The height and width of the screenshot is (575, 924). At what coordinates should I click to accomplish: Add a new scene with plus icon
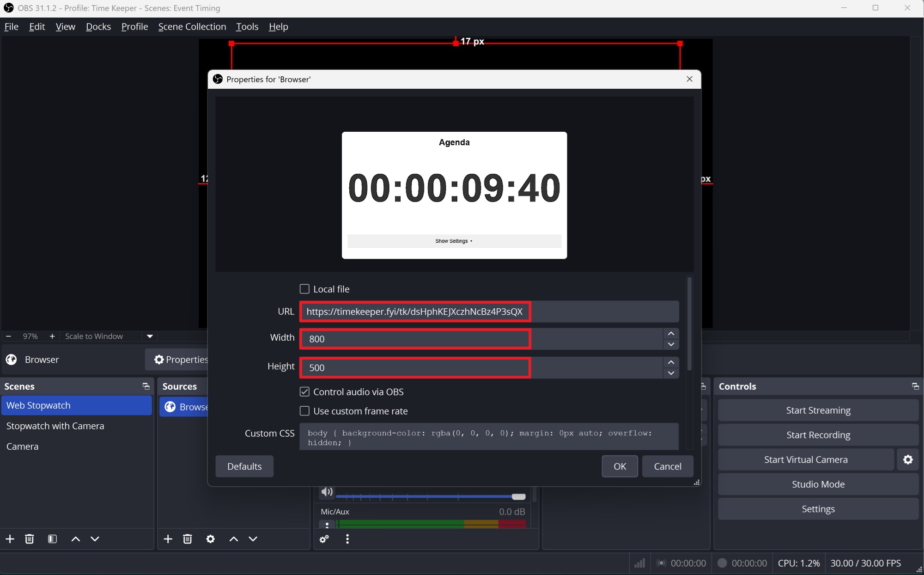tap(10, 539)
